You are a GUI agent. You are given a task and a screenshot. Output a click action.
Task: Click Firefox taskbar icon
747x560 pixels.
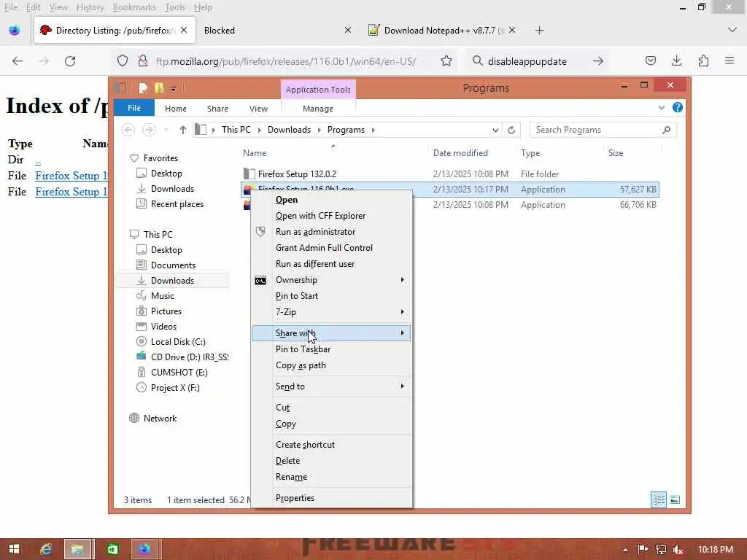click(x=145, y=549)
